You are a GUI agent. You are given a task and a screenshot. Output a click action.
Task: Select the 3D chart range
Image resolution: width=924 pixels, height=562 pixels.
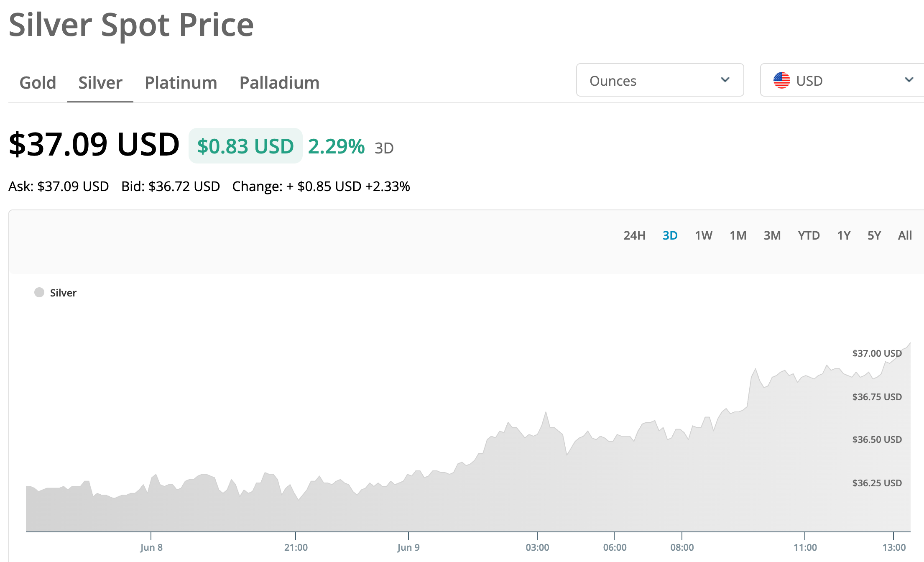670,235
